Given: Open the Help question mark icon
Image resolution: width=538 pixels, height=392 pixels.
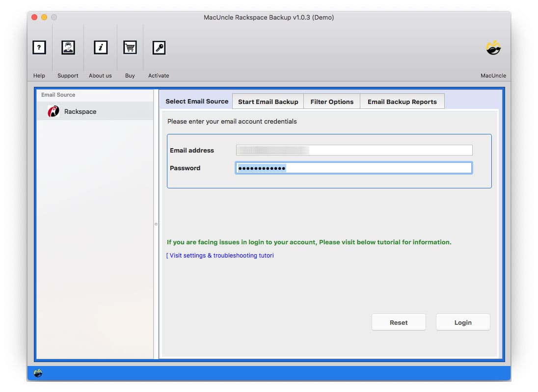Looking at the screenshot, I should click(x=39, y=47).
